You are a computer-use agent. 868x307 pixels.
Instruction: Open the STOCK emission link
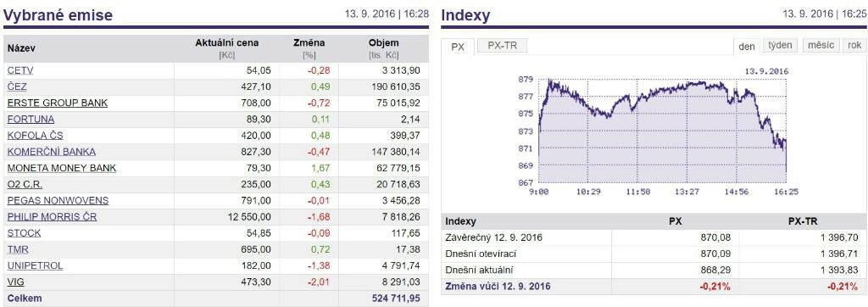(25, 232)
